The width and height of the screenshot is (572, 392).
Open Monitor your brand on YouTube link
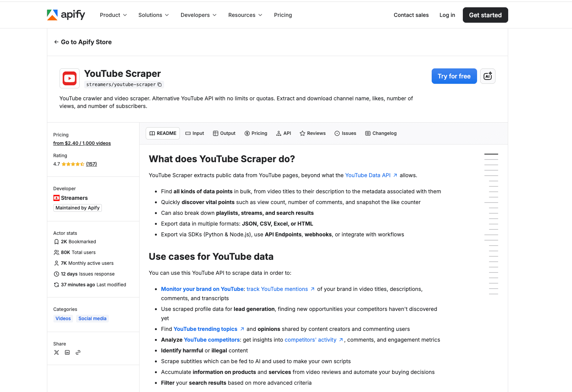coord(202,289)
